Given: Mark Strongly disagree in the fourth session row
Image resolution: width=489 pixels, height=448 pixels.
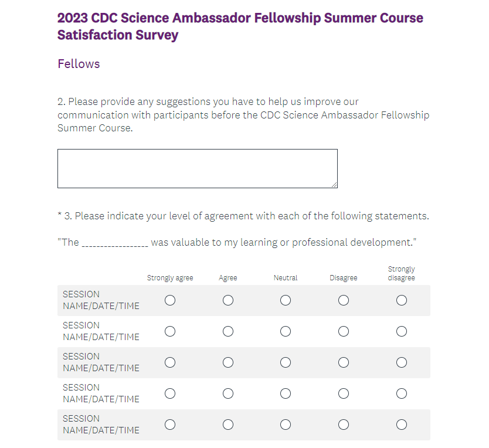Looking at the screenshot, I should (402, 393).
